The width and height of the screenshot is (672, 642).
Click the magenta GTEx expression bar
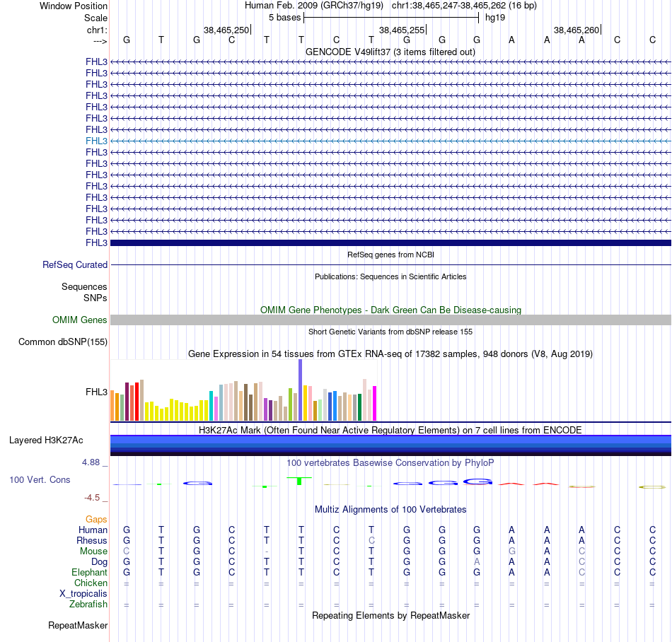point(375,404)
